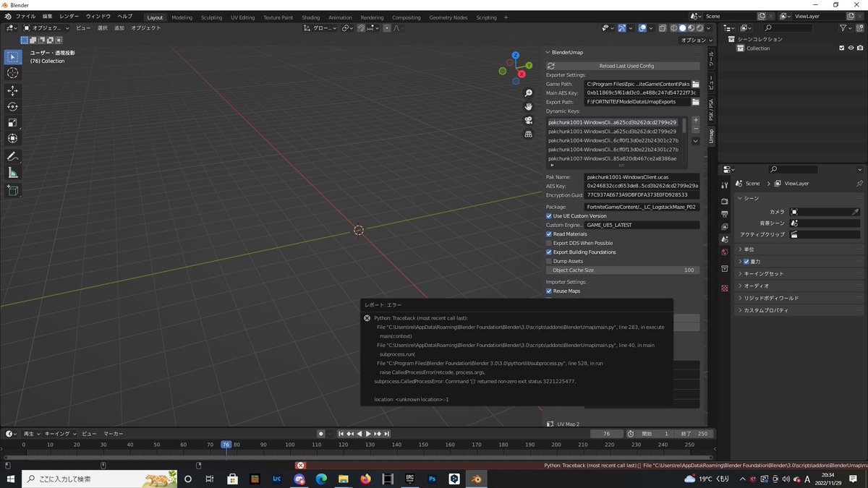The width and height of the screenshot is (868, 488).
Task: Select the Measure tool
Action: click(13, 173)
